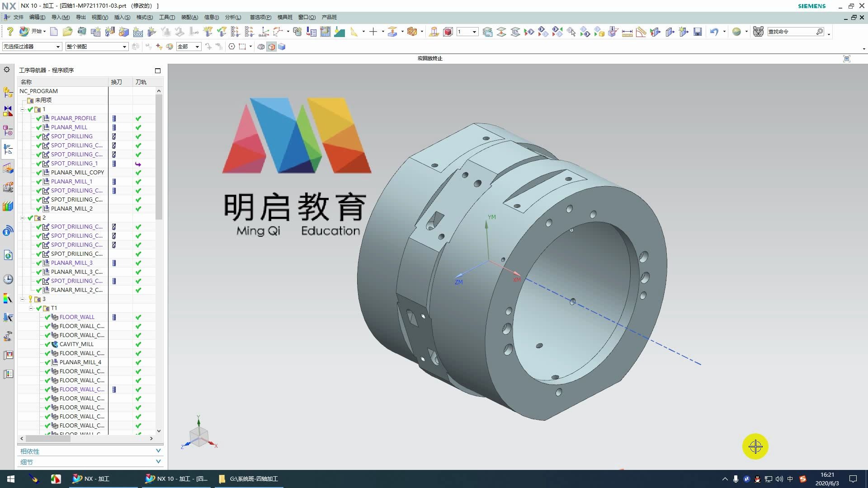Collapse program group 1 in tree

tap(22, 109)
